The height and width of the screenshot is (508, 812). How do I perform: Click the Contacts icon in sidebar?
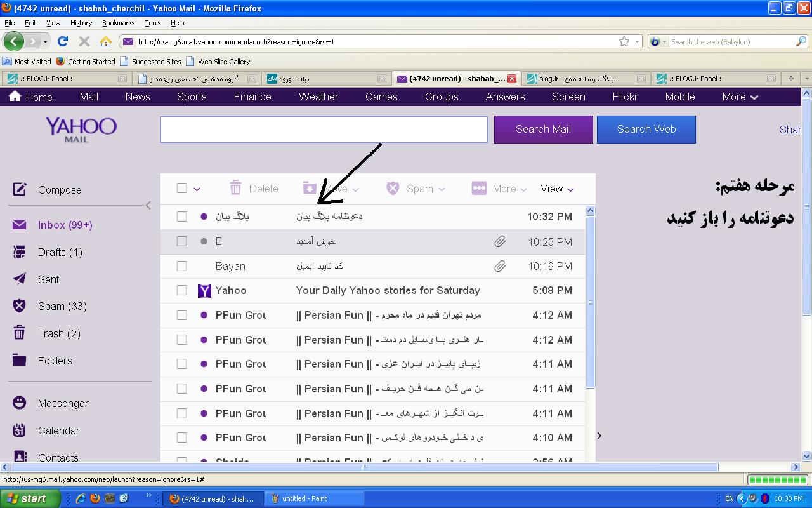point(20,457)
